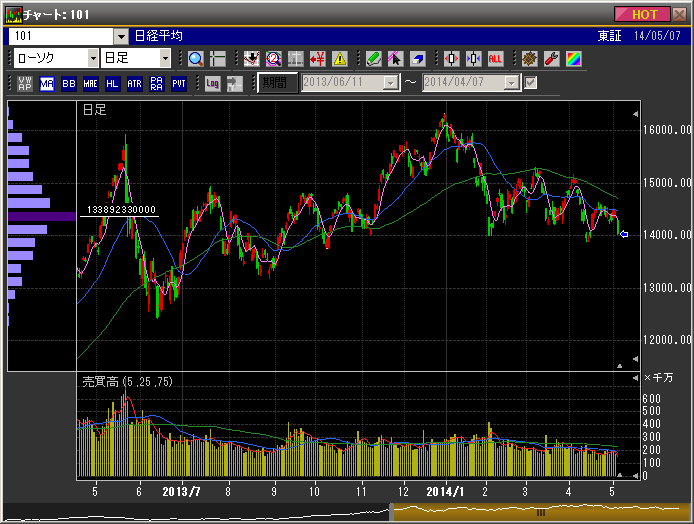
Task: Click the yellow warning triangle icon
Action: click(x=340, y=59)
